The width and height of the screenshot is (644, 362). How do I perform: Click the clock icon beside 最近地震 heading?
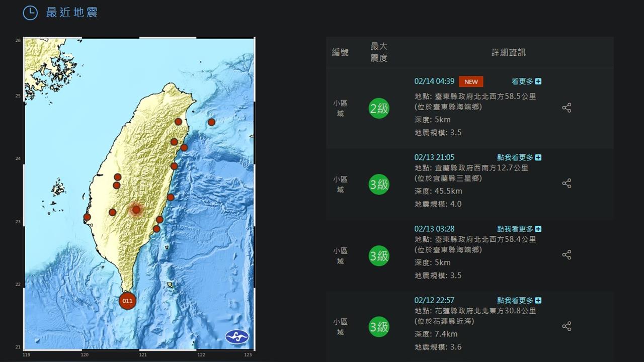pyautogui.click(x=30, y=13)
